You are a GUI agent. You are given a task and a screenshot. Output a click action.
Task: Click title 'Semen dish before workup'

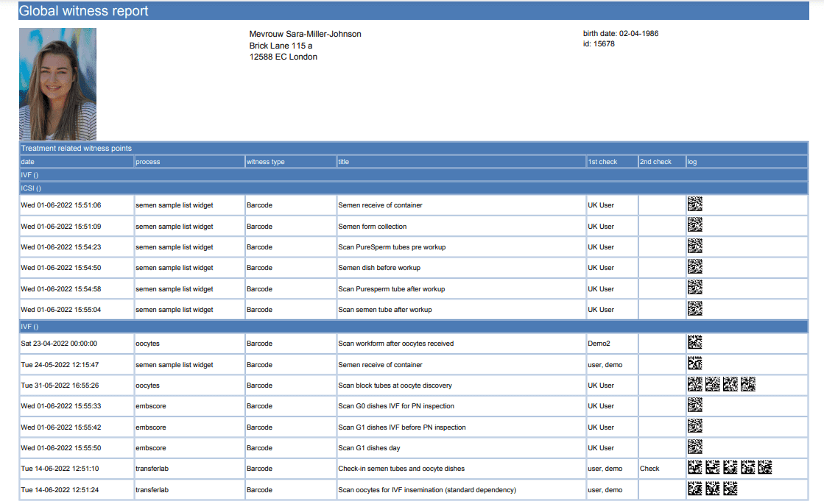click(x=379, y=268)
